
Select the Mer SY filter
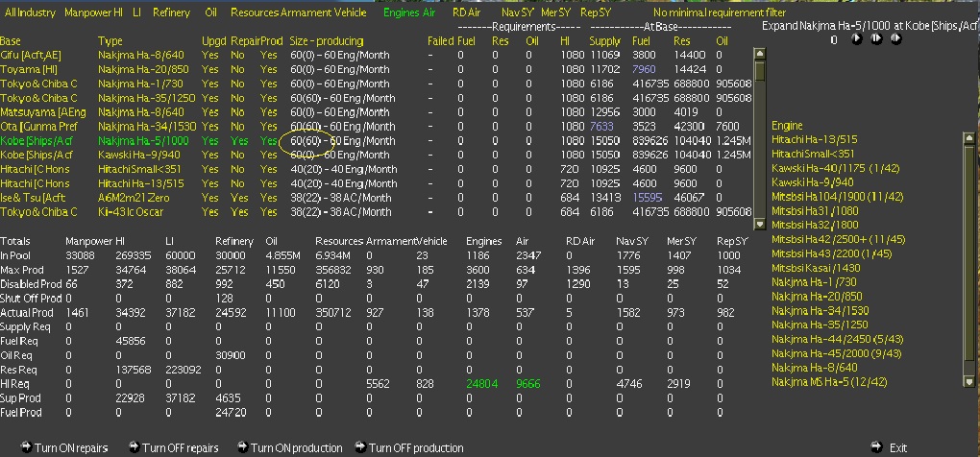[x=555, y=12]
